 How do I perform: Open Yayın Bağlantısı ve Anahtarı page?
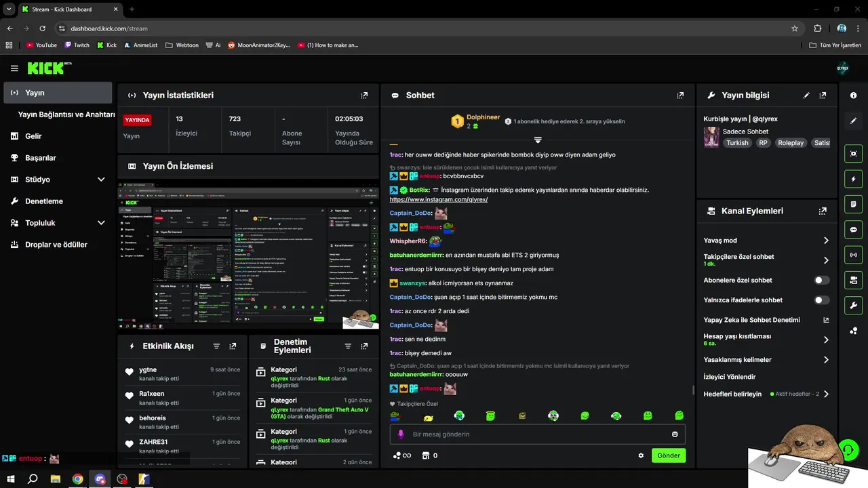click(x=66, y=115)
